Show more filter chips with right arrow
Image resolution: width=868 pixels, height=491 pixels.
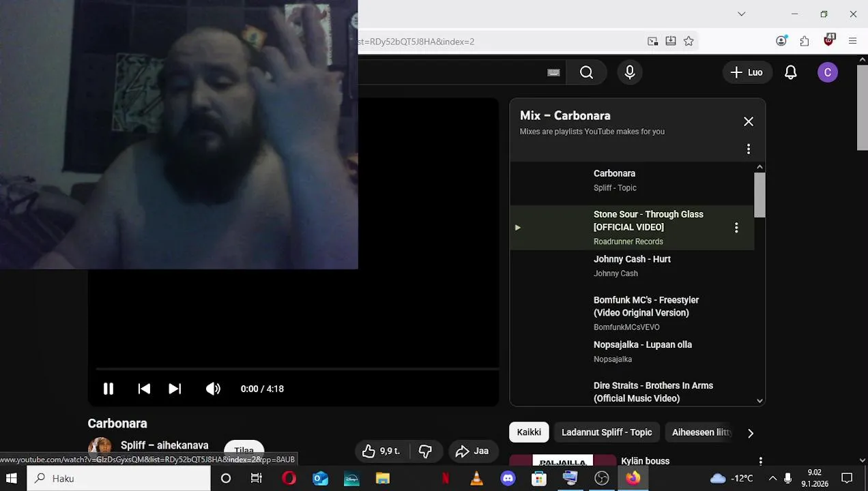(x=751, y=433)
